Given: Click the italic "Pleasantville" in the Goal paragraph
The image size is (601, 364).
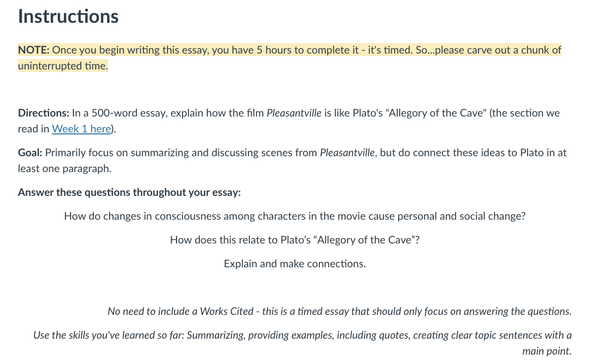Looking at the screenshot, I should click(348, 153).
